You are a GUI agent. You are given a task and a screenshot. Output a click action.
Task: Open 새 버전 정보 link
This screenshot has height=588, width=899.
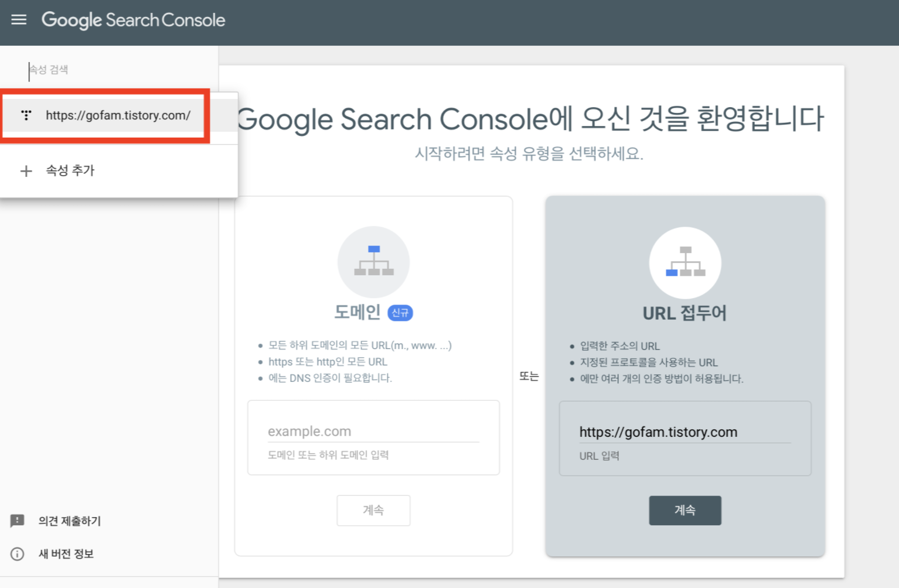coord(66,554)
